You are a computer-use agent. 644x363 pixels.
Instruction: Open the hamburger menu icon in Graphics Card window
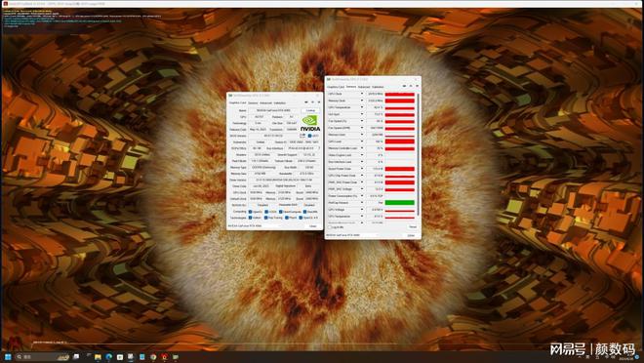click(x=319, y=102)
